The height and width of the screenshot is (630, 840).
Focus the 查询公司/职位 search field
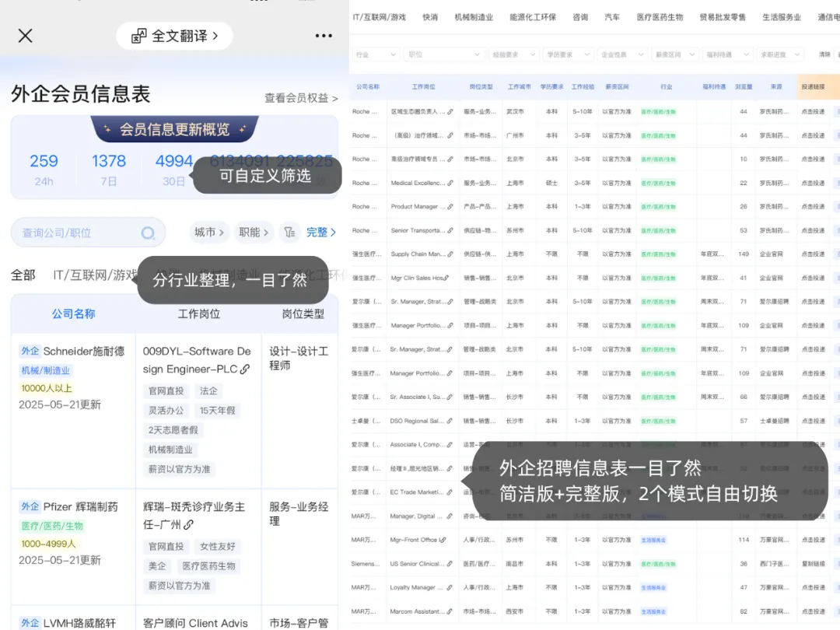tap(89, 233)
